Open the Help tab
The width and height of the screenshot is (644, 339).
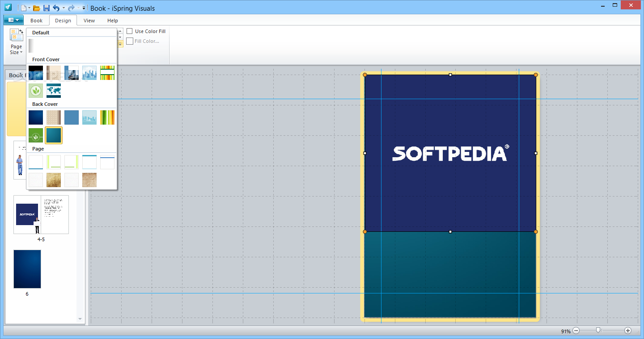113,21
